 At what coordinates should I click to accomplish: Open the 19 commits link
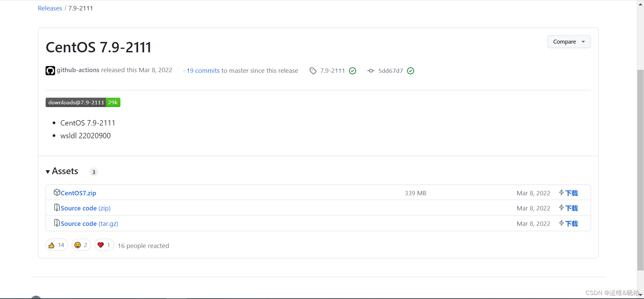click(203, 71)
